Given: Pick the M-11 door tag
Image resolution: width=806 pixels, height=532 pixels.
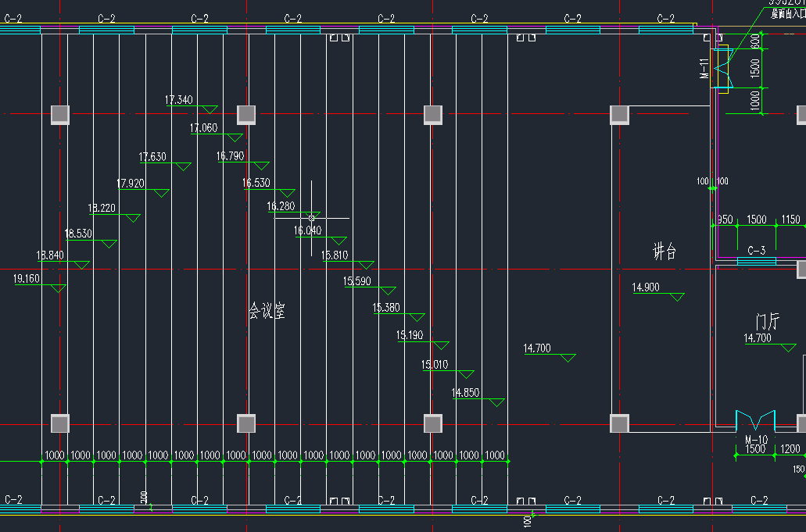Looking at the screenshot, I should [x=704, y=68].
